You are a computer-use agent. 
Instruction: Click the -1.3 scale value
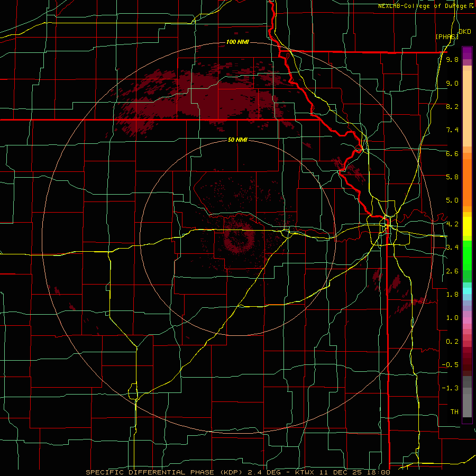450,388
